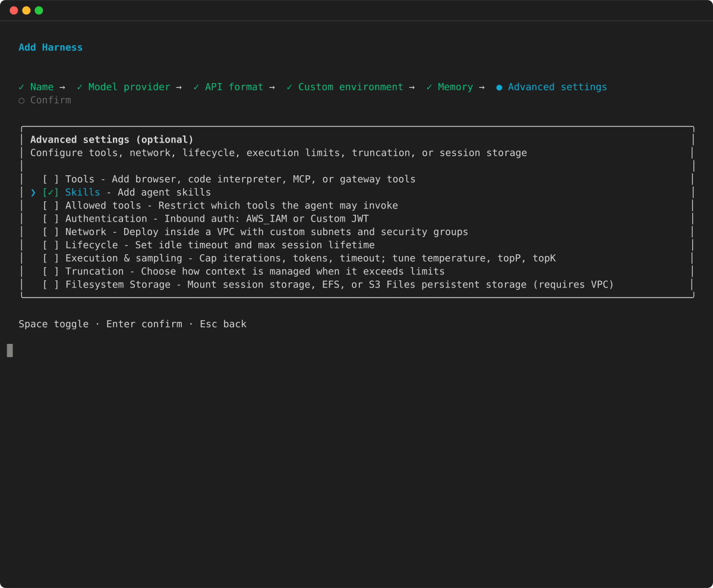The height and width of the screenshot is (588, 713).
Task: Toggle the Allowed tools checkbox
Action: [51, 206]
